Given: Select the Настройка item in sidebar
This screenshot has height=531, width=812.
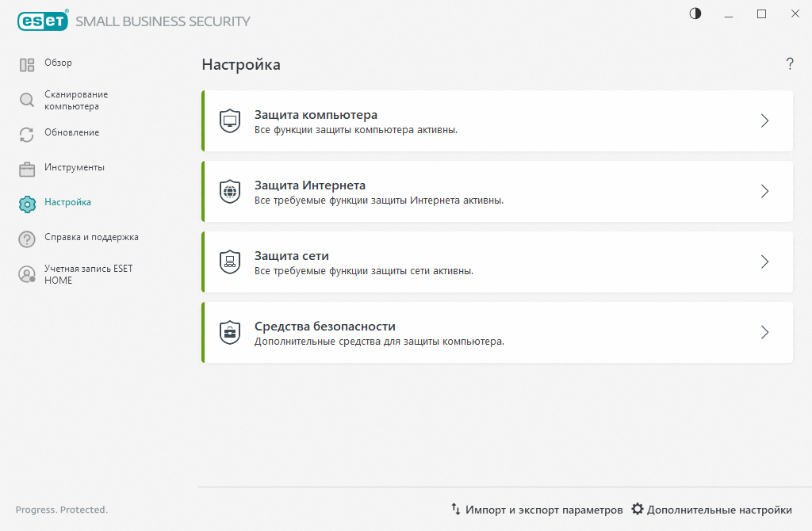Looking at the screenshot, I should [67, 203].
